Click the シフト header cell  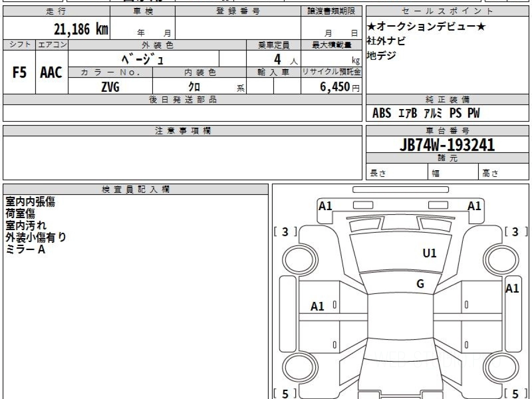click(19, 45)
